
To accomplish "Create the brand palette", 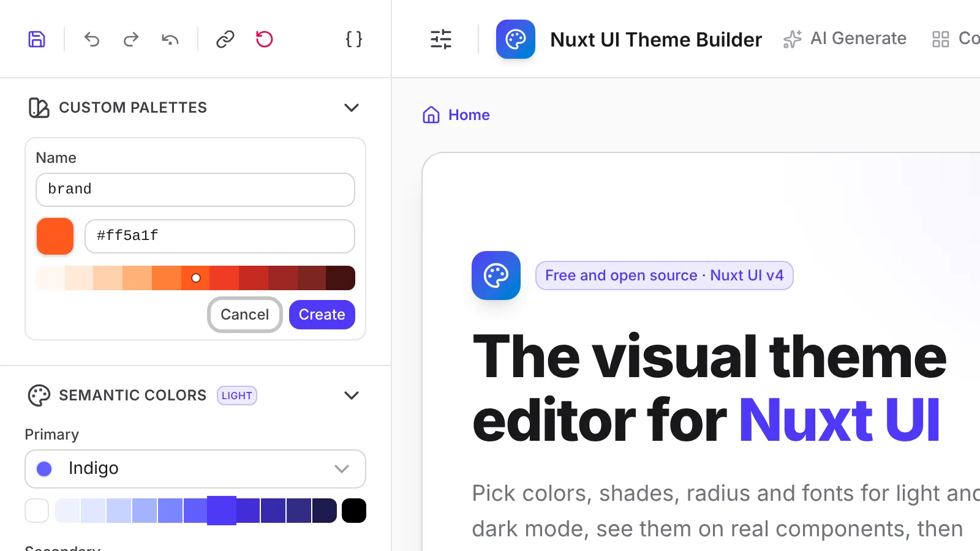I will click(x=322, y=315).
